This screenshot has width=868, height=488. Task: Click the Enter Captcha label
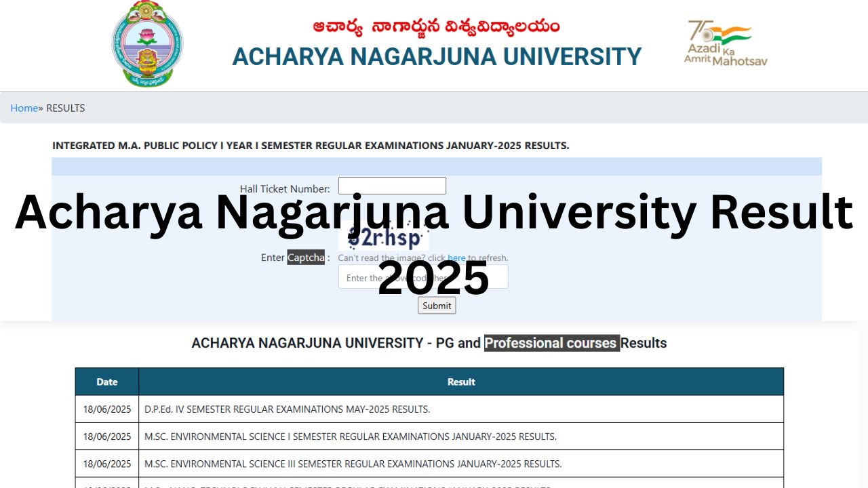[x=295, y=258]
